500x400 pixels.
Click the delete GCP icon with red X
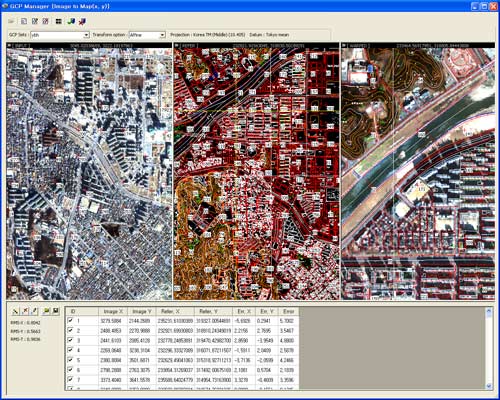coord(25,311)
